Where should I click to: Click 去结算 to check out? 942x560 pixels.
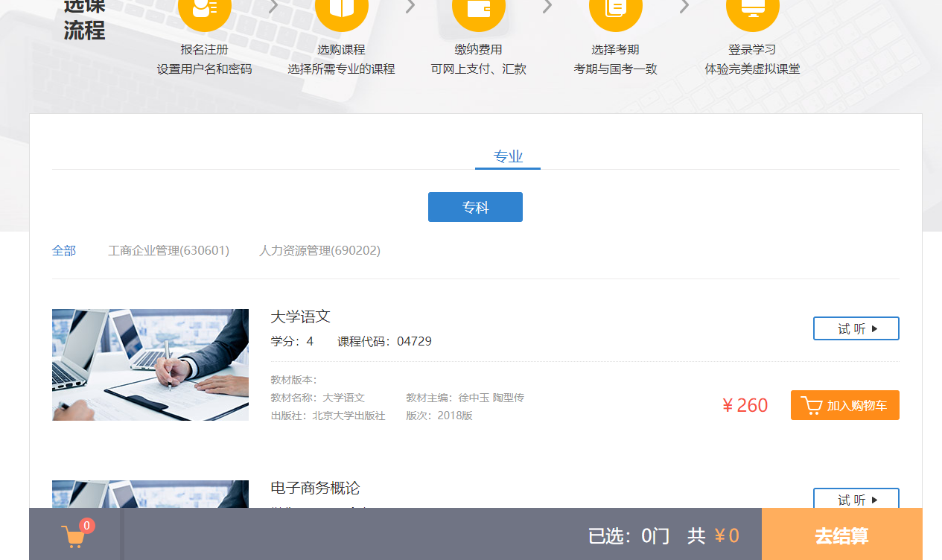click(842, 535)
